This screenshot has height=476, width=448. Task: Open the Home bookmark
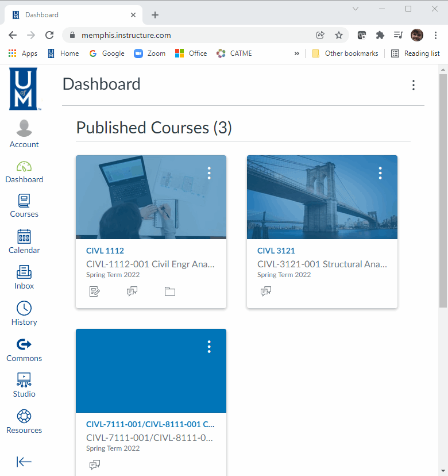pos(63,53)
